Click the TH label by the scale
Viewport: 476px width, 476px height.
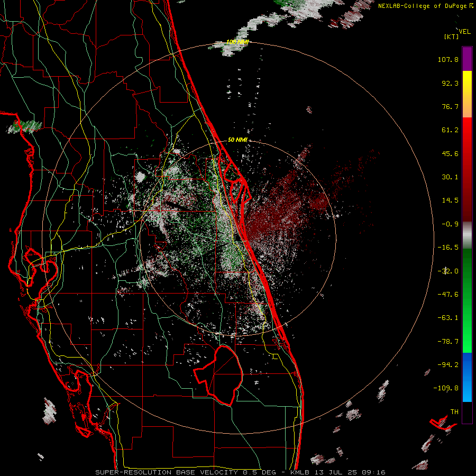point(454,412)
